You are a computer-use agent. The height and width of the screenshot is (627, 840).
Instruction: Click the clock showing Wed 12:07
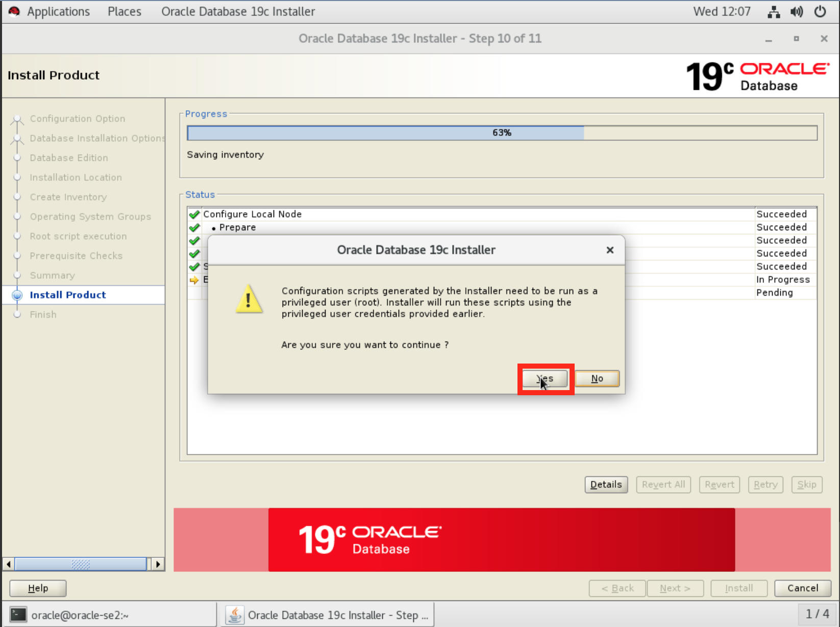[722, 11]
